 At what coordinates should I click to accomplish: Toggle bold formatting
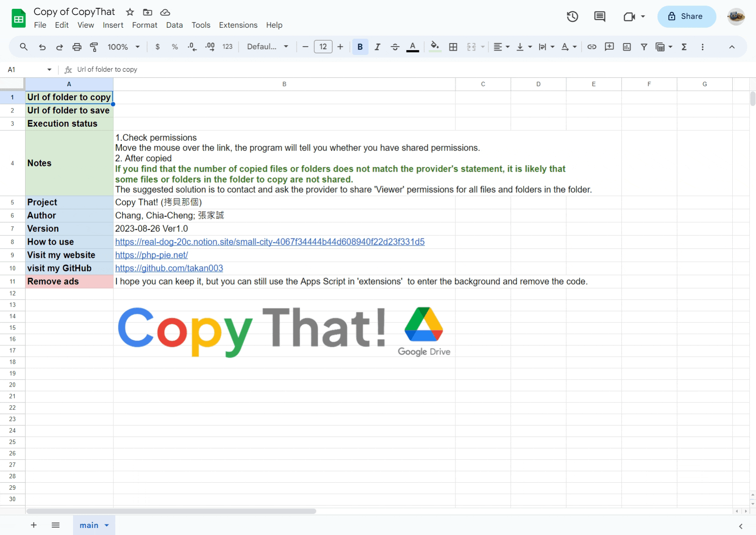360,47
